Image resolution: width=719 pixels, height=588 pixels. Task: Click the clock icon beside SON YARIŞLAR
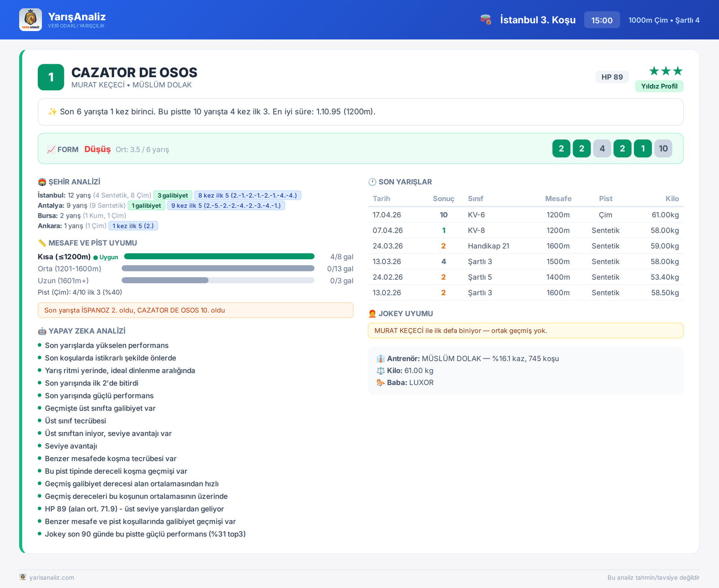click(x=372, y=182)
